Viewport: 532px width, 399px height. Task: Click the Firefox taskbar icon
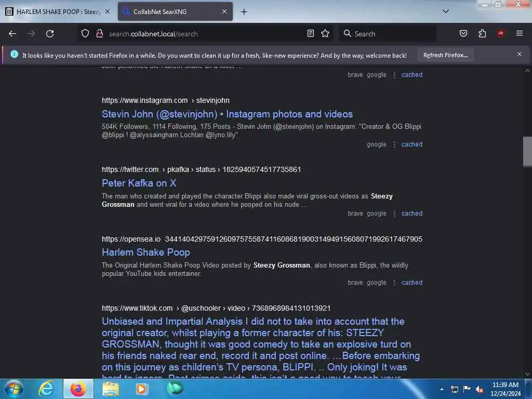click(x=78, y=389)
